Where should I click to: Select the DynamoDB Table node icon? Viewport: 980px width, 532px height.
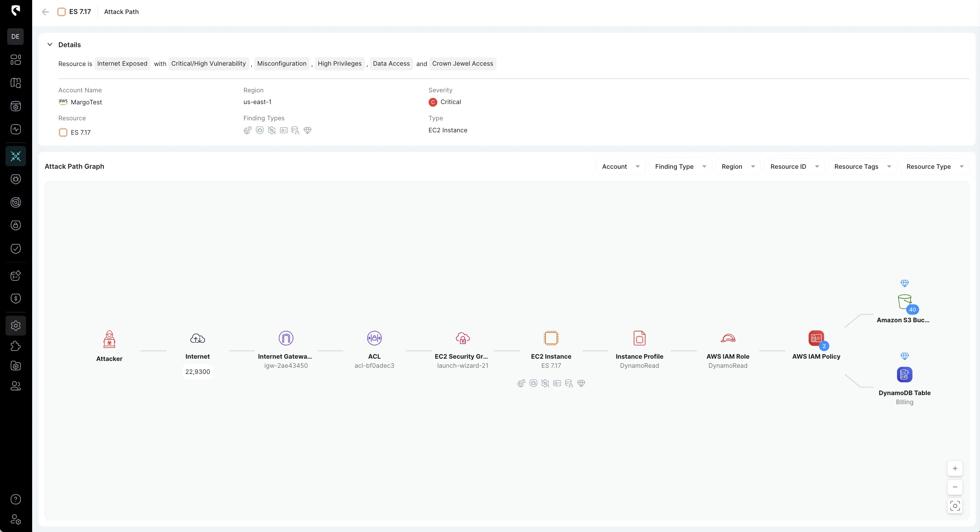tap(904, 375)
